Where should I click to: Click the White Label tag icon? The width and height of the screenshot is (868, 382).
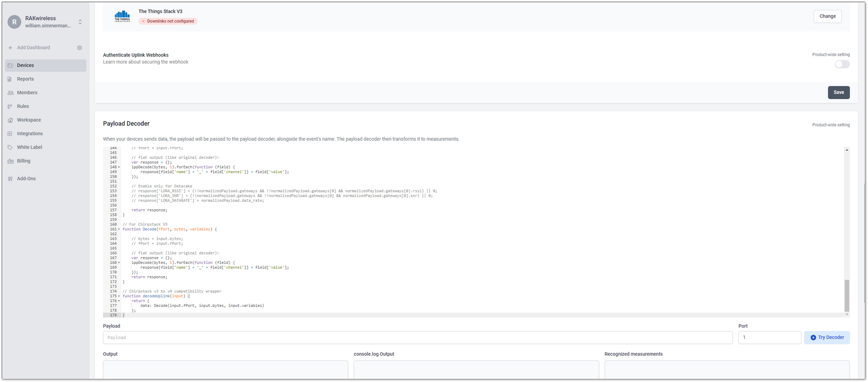(x=10, y=147)
